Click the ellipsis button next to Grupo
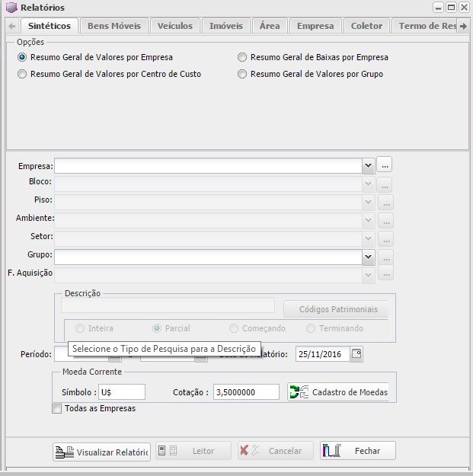The width and height of the screenshot is (473, 476). (x=385, y=257)
